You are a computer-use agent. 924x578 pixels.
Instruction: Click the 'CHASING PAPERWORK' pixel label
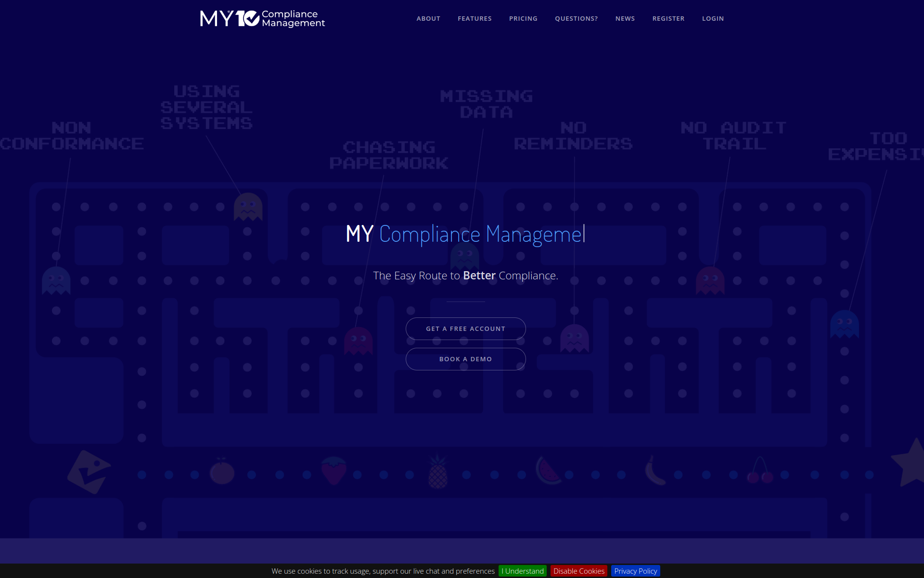(389, 155)
